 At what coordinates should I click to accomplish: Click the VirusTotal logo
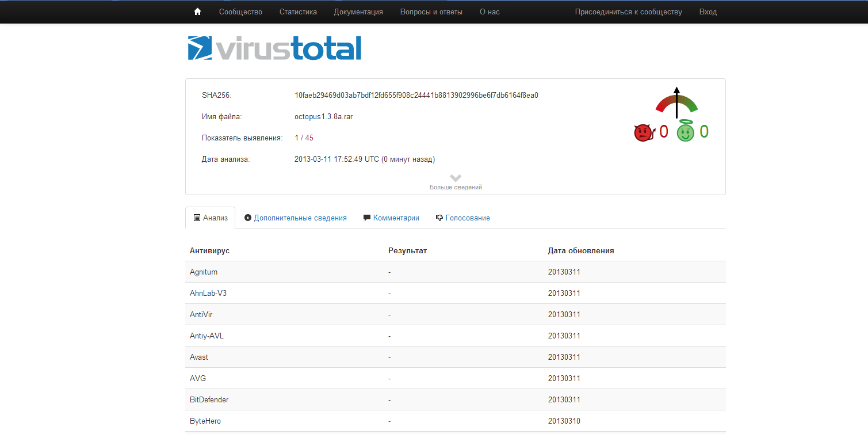click(274, 48)
